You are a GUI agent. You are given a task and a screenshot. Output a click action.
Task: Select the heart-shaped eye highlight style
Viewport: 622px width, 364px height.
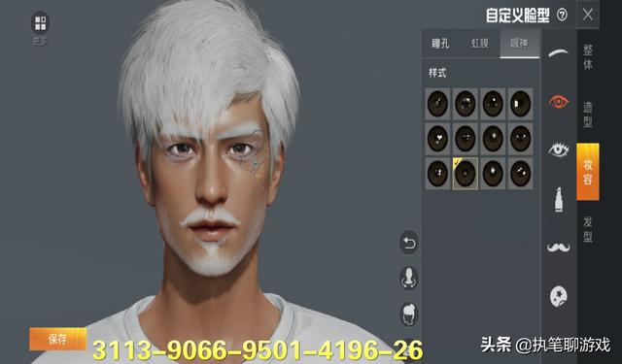[x=437, y=139]
